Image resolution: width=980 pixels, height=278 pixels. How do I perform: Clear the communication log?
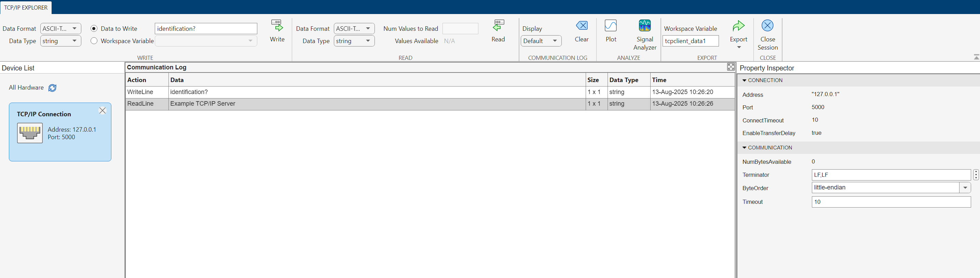coord(581,26)
